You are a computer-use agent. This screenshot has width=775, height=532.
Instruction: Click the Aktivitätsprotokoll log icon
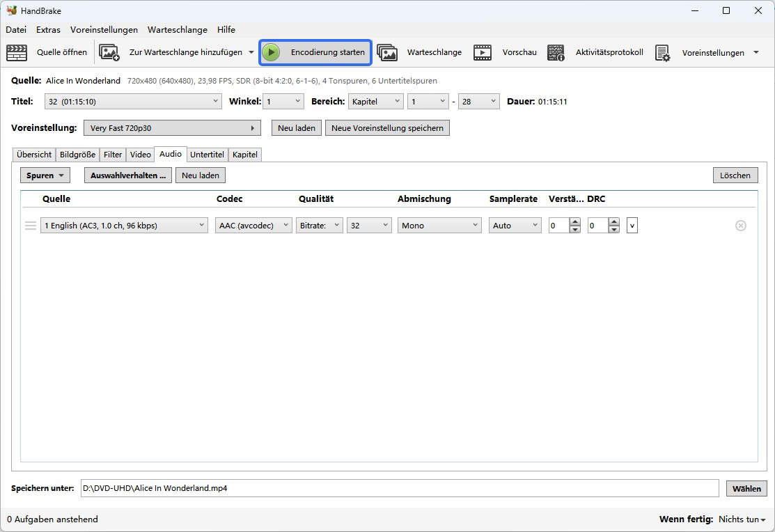tap(556, 52)
